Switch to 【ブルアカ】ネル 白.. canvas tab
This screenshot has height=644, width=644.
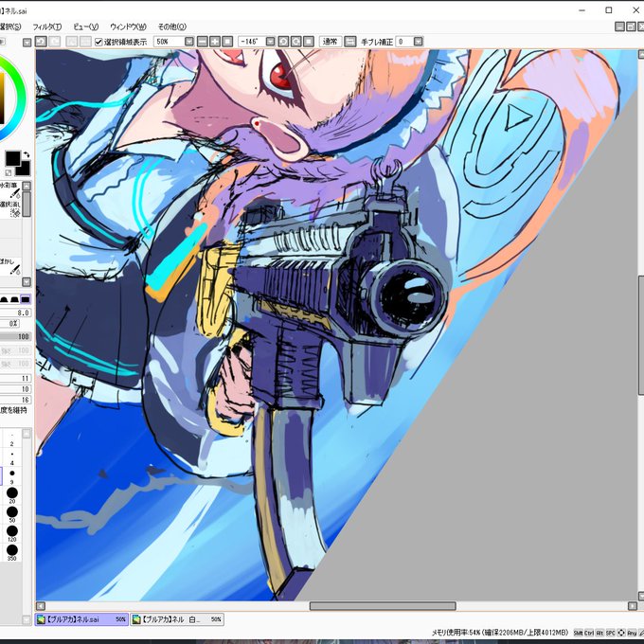pyautogui.click(x=177, y=619)
